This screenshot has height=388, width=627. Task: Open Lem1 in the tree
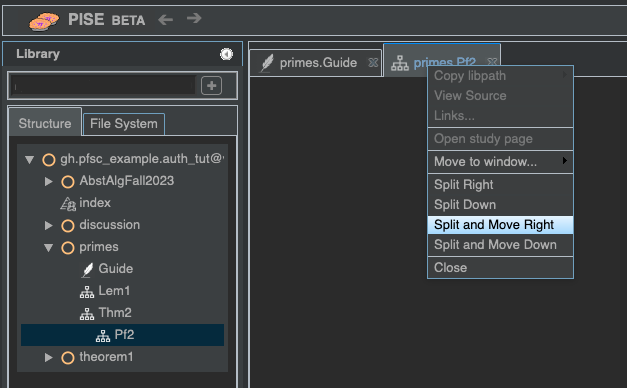114,291
